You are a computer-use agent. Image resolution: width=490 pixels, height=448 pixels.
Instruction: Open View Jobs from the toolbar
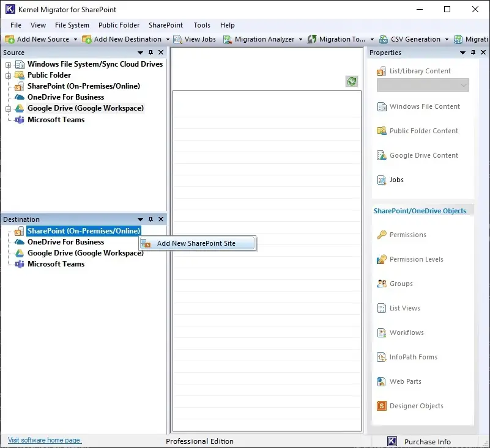pyautogui.click(x=195, y=39)
